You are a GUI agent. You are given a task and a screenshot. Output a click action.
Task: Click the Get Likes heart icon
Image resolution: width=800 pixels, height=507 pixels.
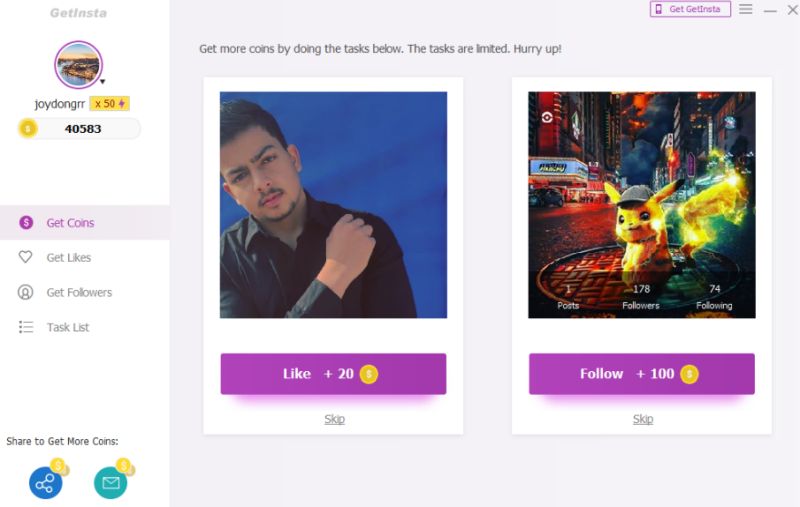pyautogui.click(x=26, y=257)
